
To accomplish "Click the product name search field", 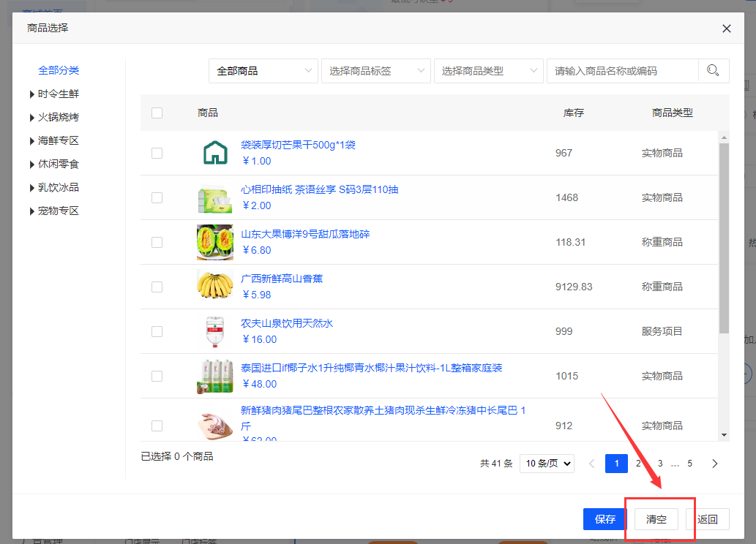I will (623, 71).
